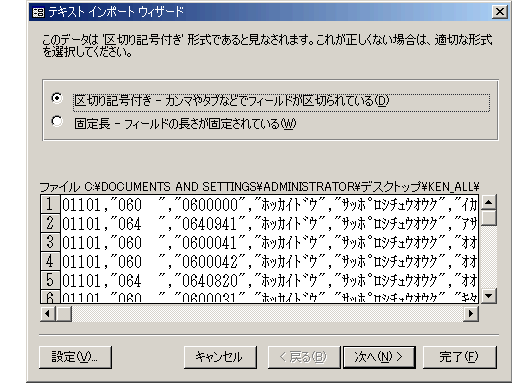Click the file path label for KEN_ALL
Viewport: 512px width, 383px height.
tap(260, 187)
